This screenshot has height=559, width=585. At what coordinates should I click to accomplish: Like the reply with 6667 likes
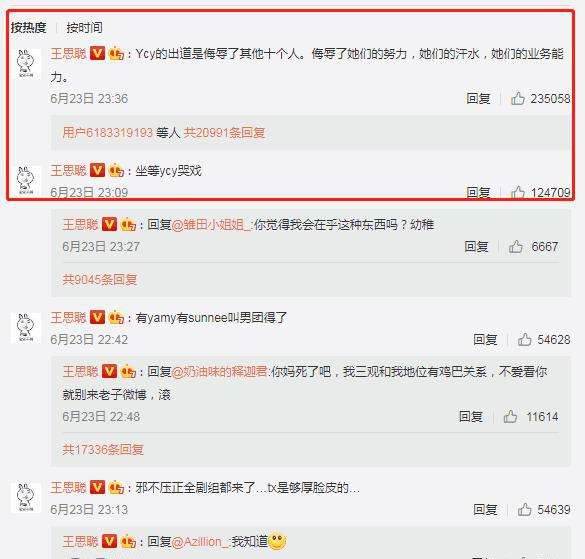point(516,247)
